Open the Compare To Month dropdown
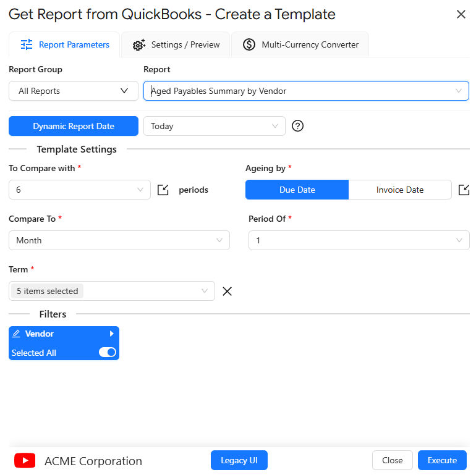 coord(119,240)
